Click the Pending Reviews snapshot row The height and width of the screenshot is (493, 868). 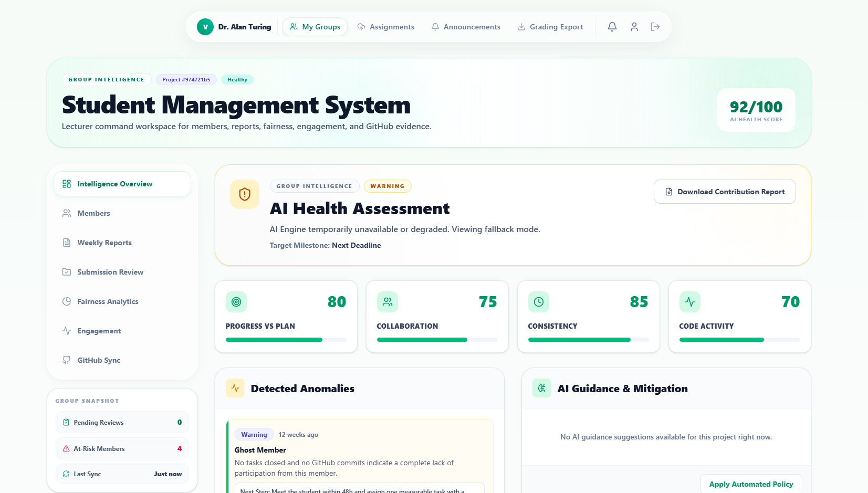122,422
